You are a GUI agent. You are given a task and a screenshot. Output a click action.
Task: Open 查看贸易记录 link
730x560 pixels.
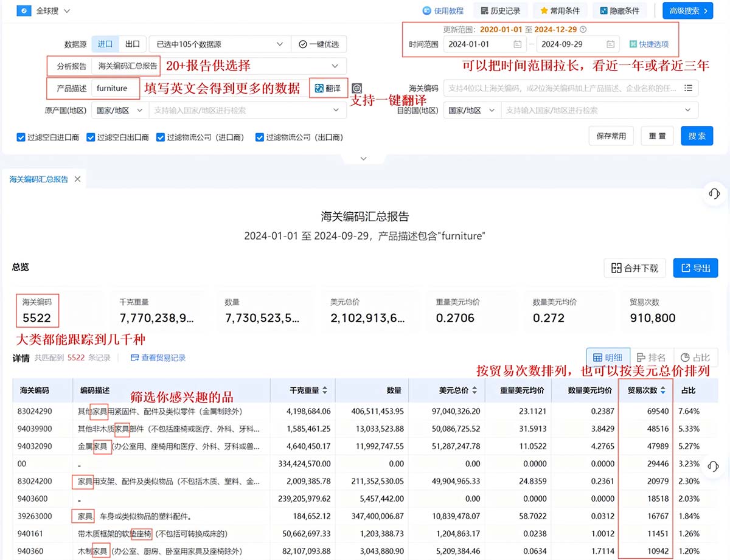click(158, 358)
